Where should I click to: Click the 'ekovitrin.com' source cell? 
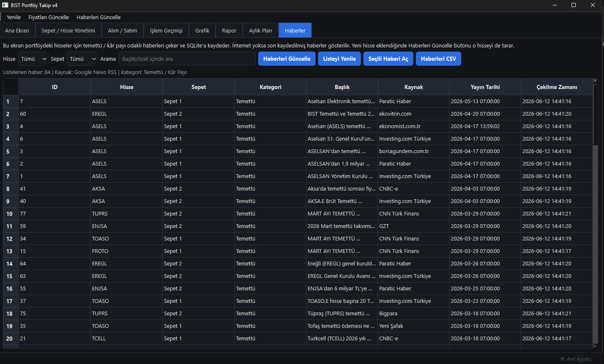pos(414,114)
